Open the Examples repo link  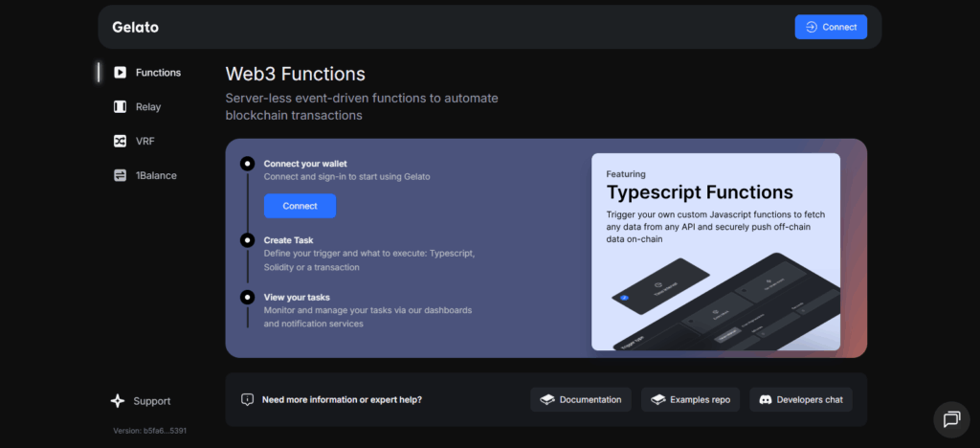[690, 400]
